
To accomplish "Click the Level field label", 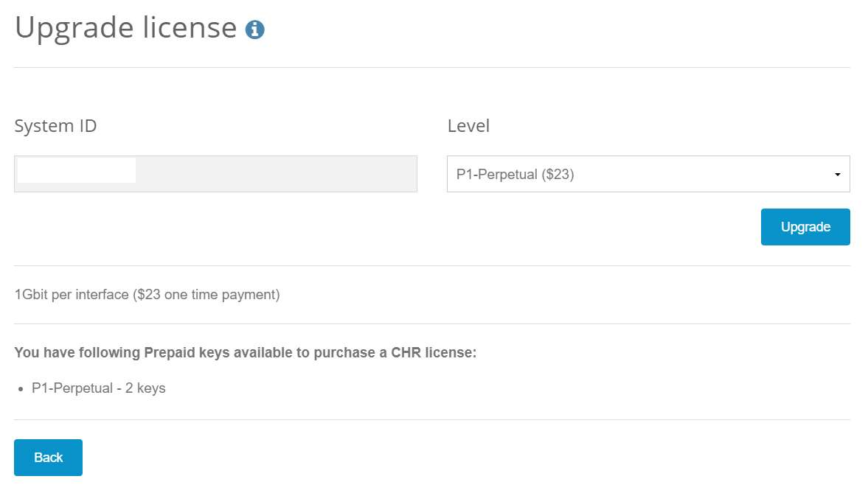I will tap(468, 126).
